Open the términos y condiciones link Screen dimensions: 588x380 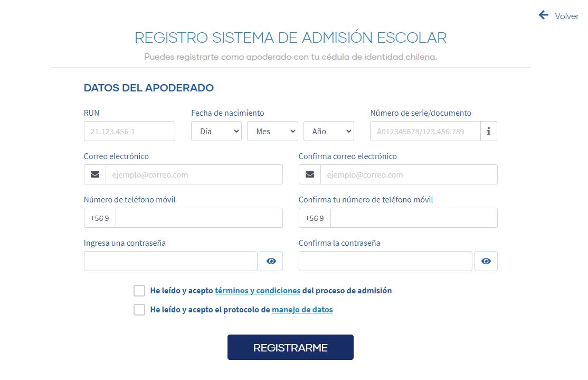(x=258, y=291)
